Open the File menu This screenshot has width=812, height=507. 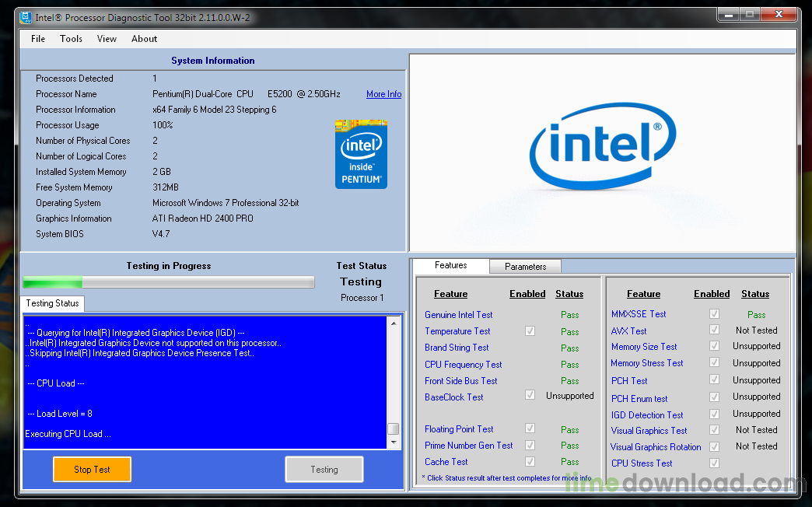(38, 39)
